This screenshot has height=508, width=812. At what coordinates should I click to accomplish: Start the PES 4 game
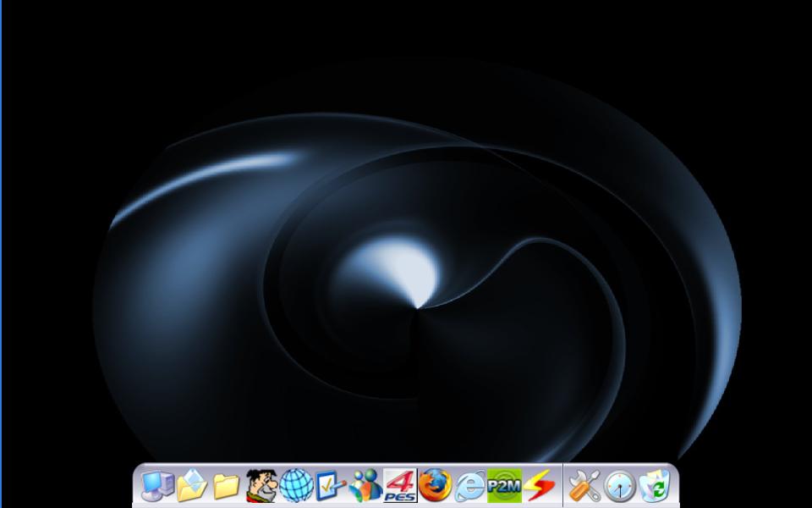click(400, 486)
